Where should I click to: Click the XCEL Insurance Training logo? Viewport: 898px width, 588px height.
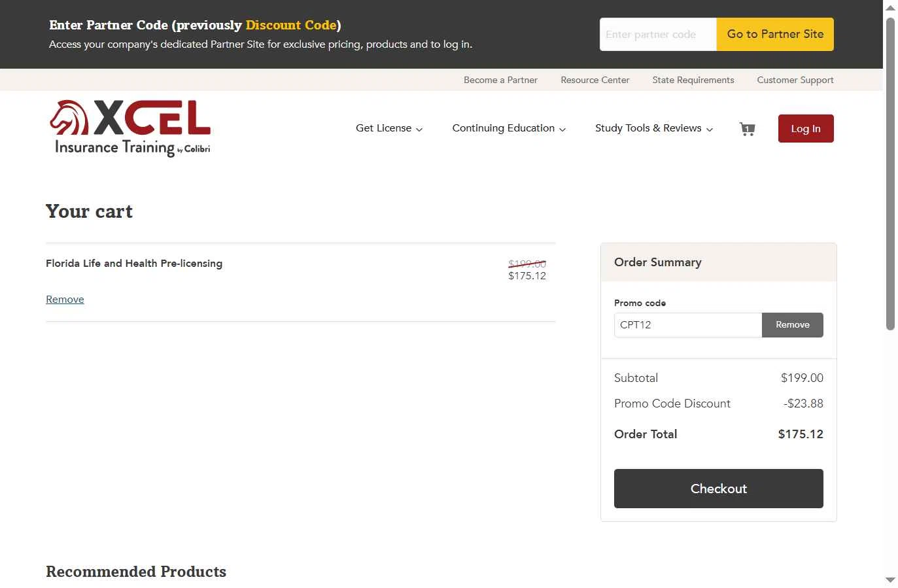point(130,128)
